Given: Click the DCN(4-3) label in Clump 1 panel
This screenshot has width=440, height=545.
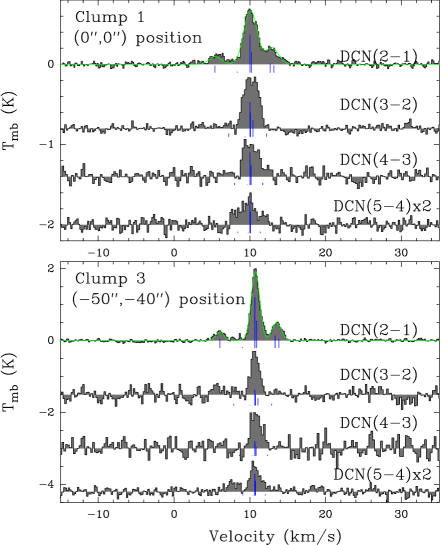Looking at the screenshot, I should 379,160.
